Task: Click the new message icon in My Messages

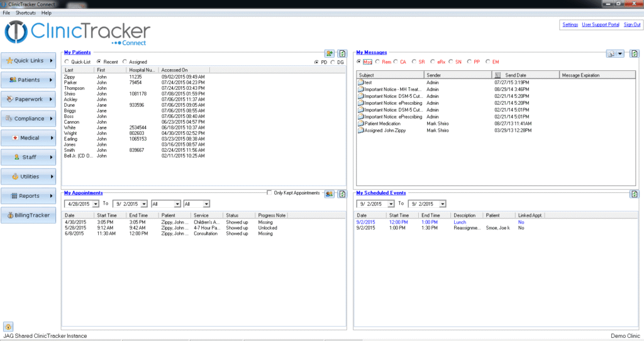Action: [x=611, y=54]
